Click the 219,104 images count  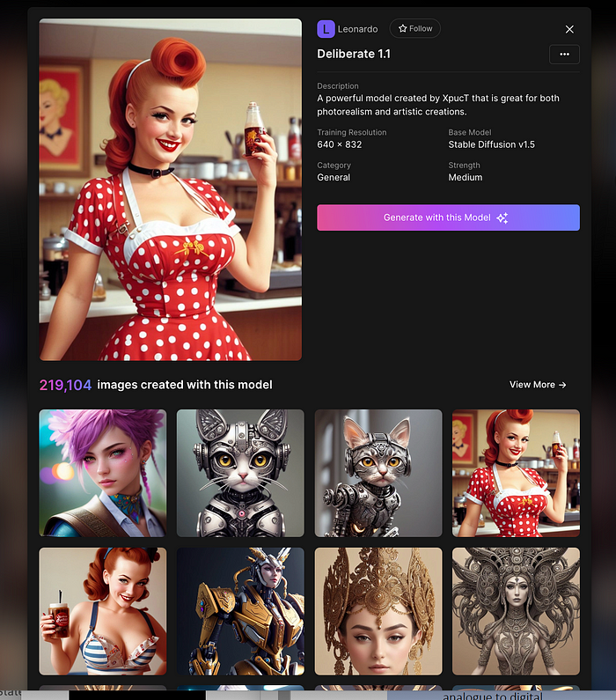click(x=66, y=385)
